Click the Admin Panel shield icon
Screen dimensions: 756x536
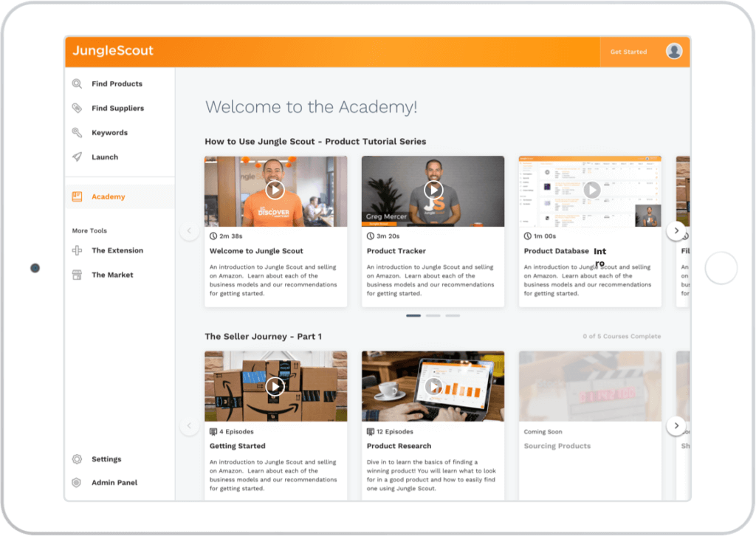(77, 483)
